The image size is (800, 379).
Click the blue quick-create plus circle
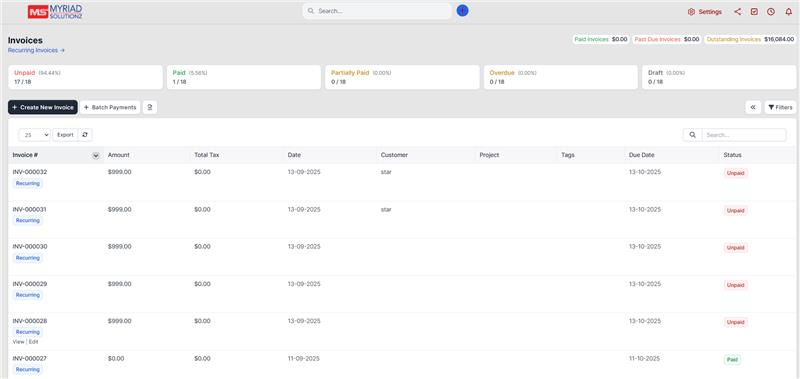pos(462,11)
